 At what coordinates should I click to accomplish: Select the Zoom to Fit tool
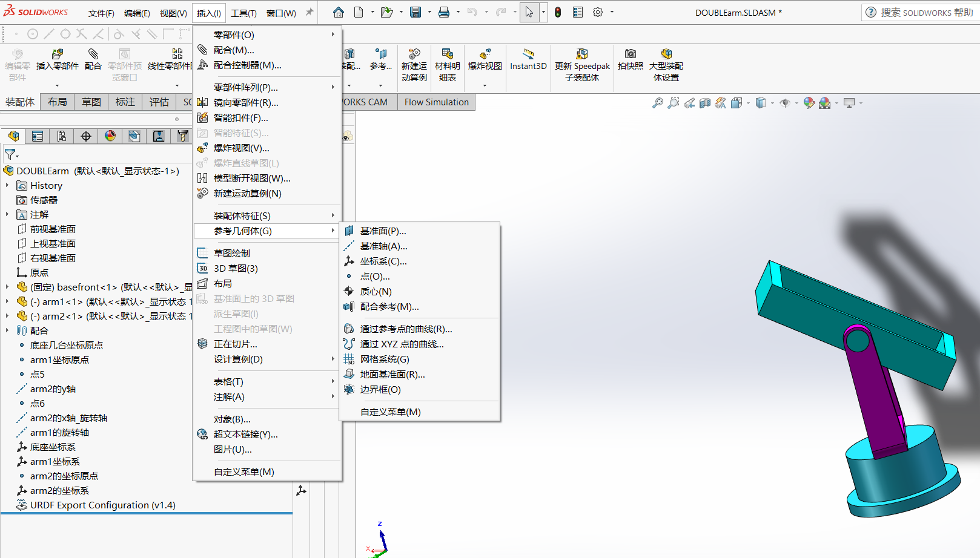pyautogui.click(x=658, y=102)
